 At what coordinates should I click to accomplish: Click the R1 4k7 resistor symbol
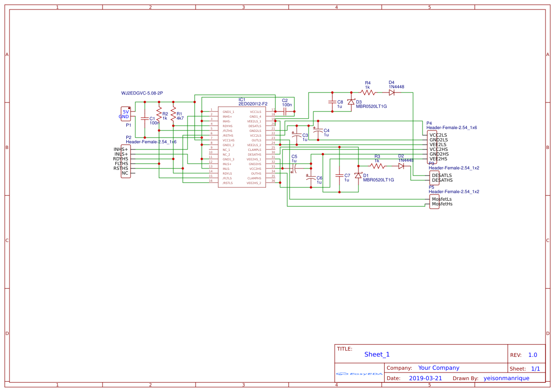tap(173, 114)
